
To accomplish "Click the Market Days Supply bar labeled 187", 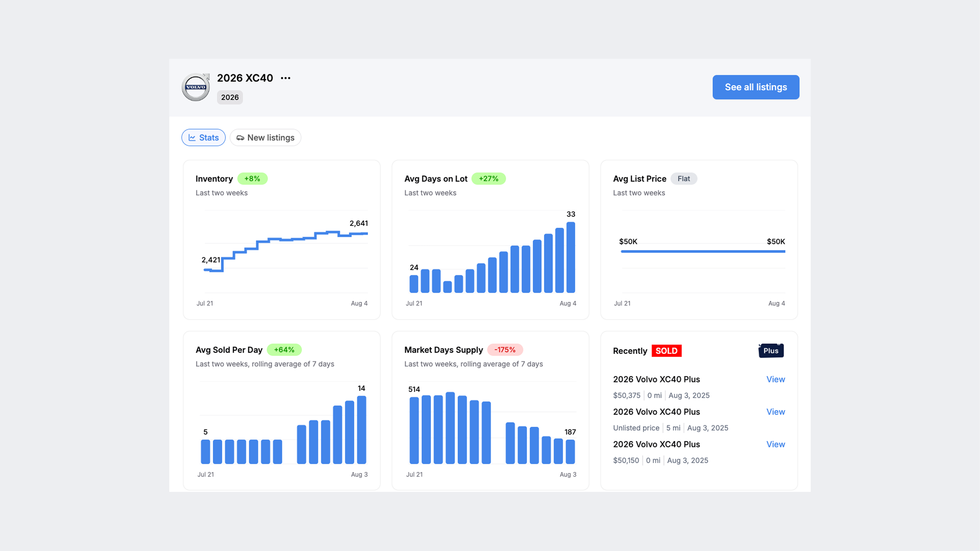I will coord(570,452).
